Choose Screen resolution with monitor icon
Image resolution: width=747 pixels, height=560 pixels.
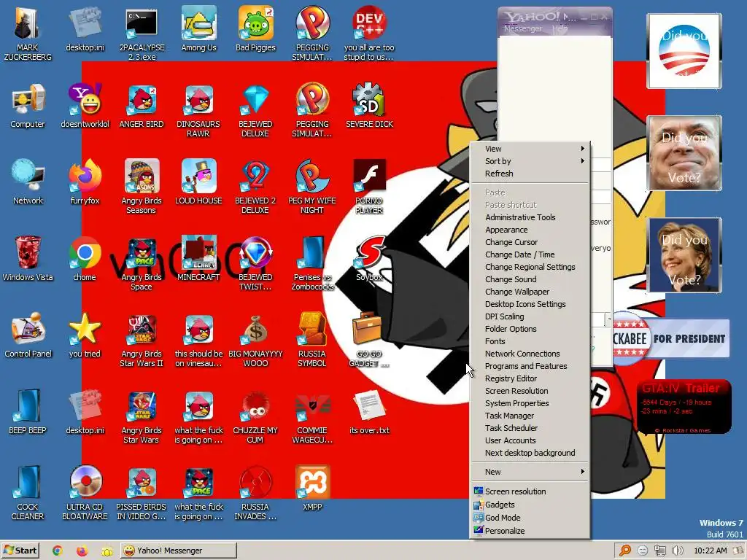coord(530,491)
